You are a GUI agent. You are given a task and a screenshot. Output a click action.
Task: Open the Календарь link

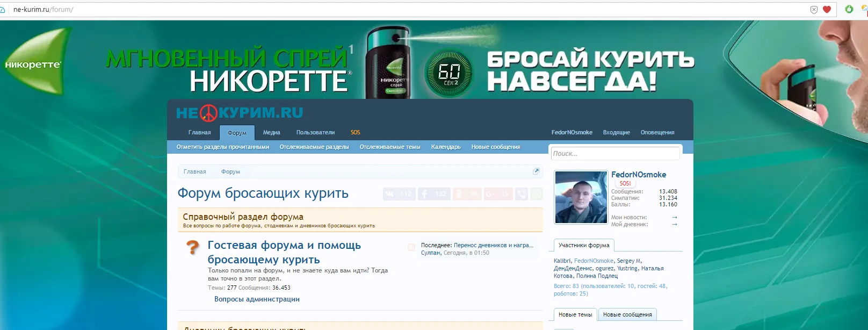(446, 147)
